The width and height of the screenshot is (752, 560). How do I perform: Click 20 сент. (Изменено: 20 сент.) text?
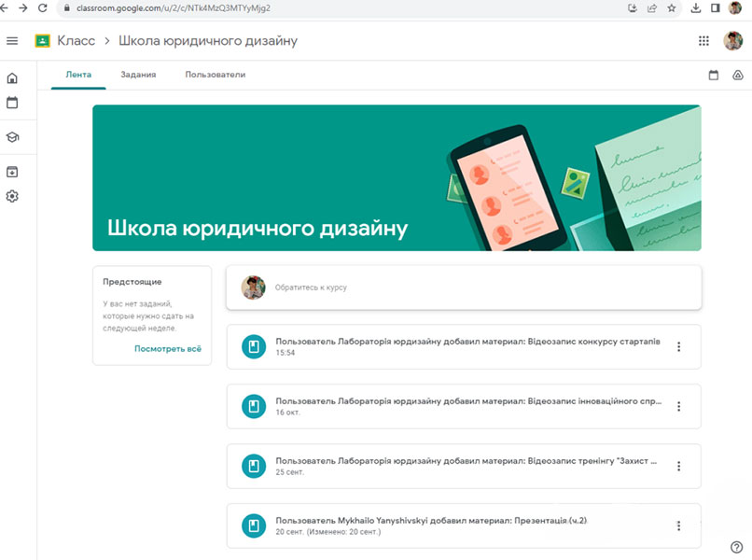point(328,532)
